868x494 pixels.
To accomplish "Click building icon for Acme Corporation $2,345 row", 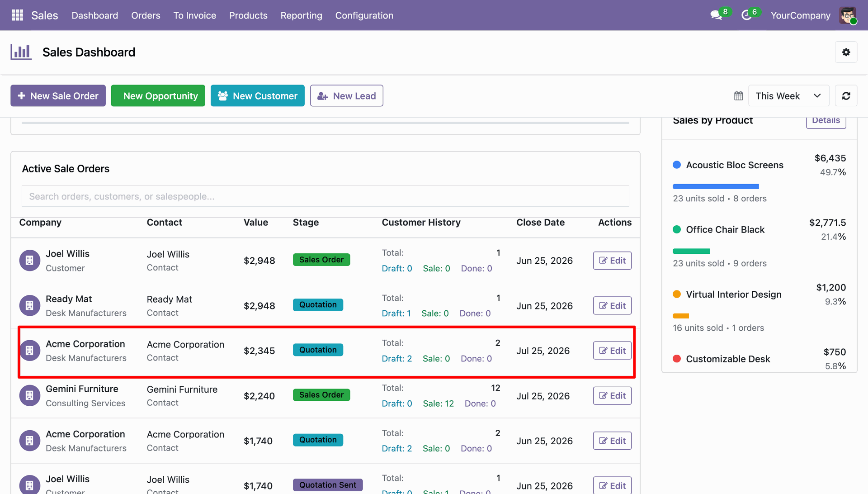I will click(29, 351).
